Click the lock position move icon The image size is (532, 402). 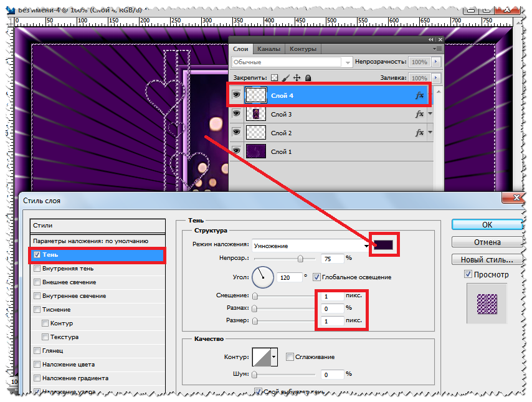[x=297, y=78]
